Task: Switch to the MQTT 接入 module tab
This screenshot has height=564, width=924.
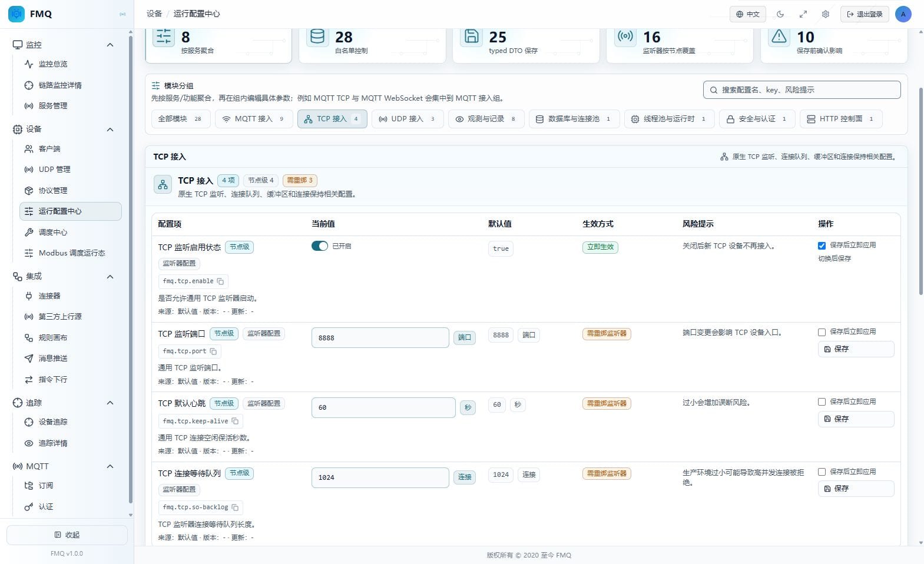Action: coord(254,119)
